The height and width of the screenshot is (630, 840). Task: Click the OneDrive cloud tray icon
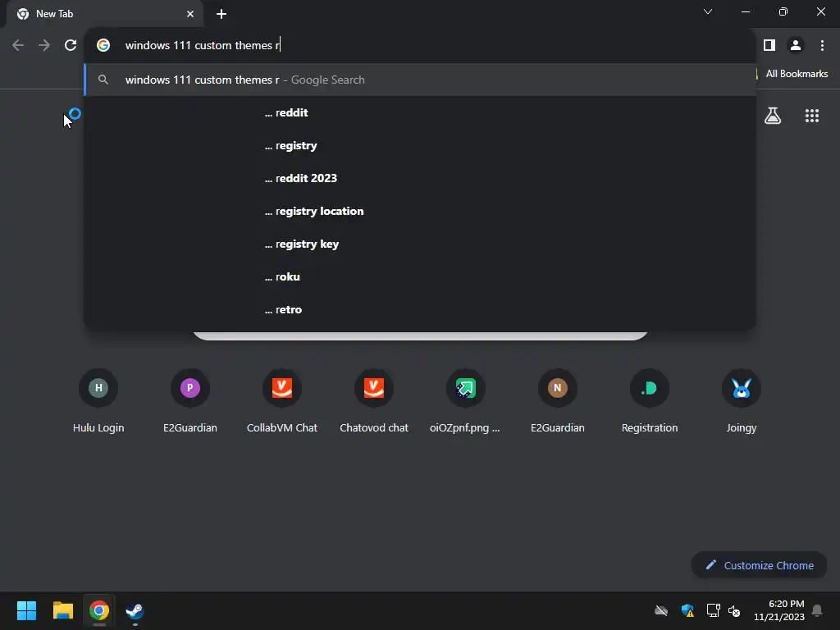661,610
